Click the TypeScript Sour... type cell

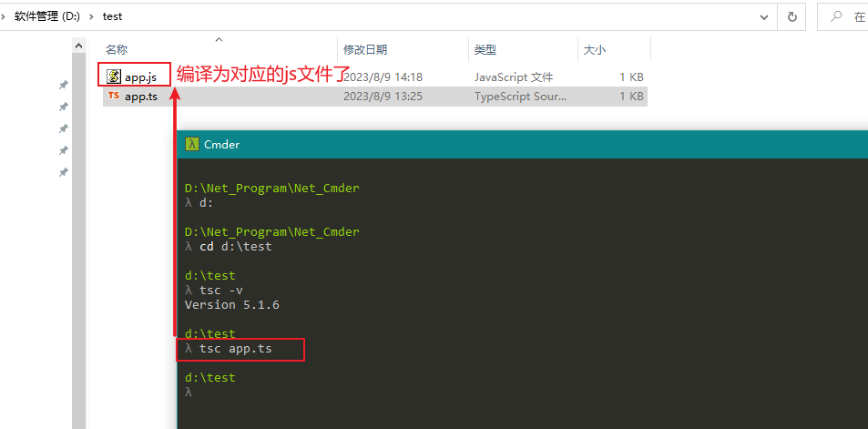(x=520, y=97)
